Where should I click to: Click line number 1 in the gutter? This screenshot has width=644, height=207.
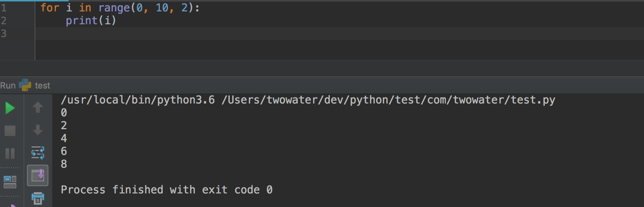[x=4, y=8]
